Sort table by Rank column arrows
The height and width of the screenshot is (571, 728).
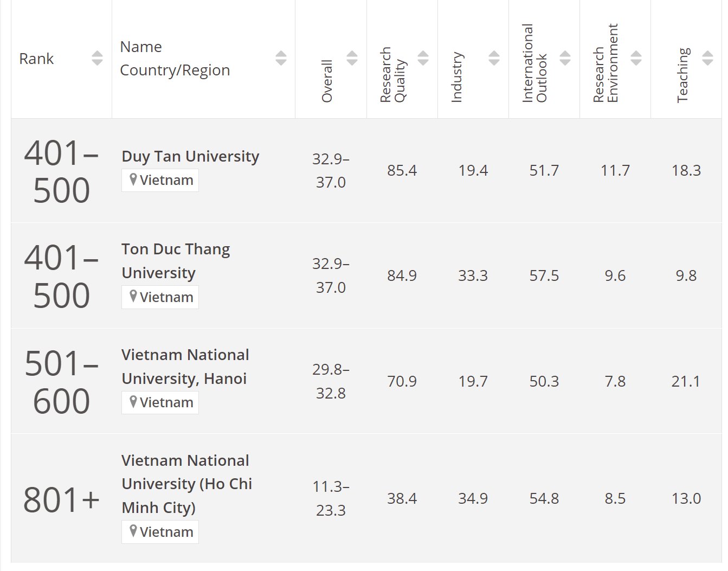pos(97,58)
